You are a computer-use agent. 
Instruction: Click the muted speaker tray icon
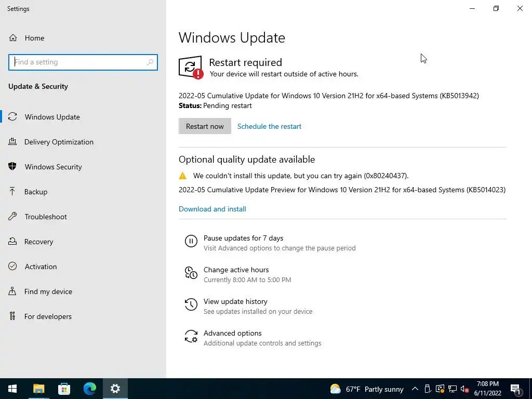tap(465, 389)
